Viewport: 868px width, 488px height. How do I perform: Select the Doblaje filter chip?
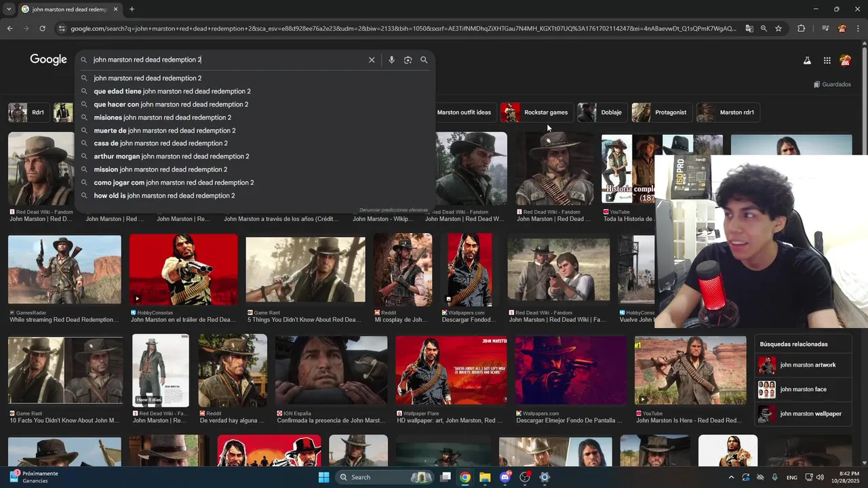(x=602, y=113)
